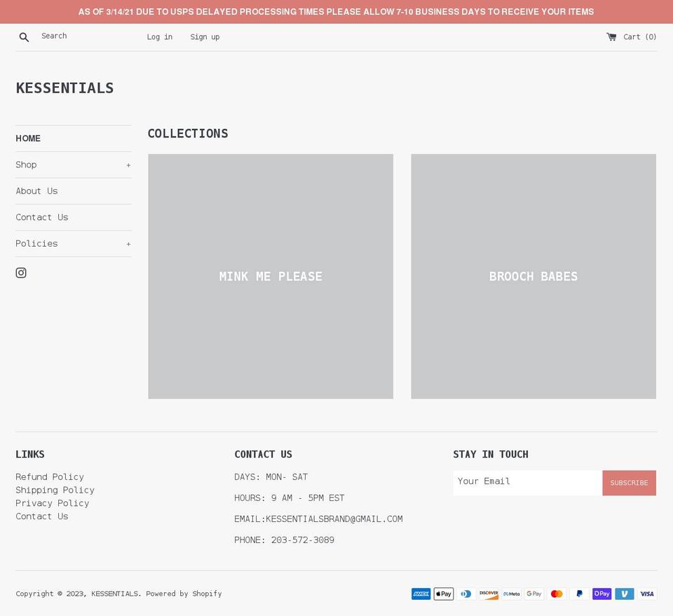Open the MINK ME PLEASE collection tile

(x=271, y=276)
